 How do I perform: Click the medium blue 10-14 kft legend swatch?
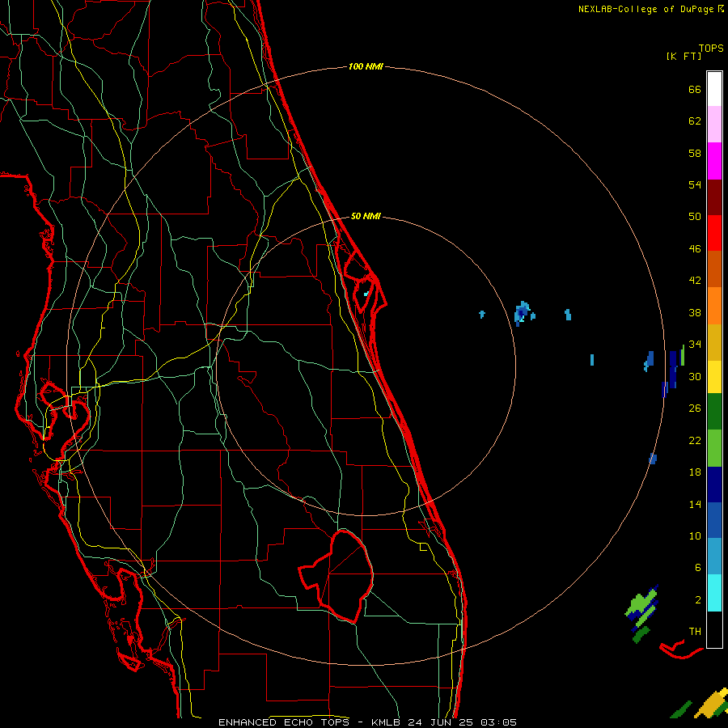pyautogui.click(x=714, y=520)
